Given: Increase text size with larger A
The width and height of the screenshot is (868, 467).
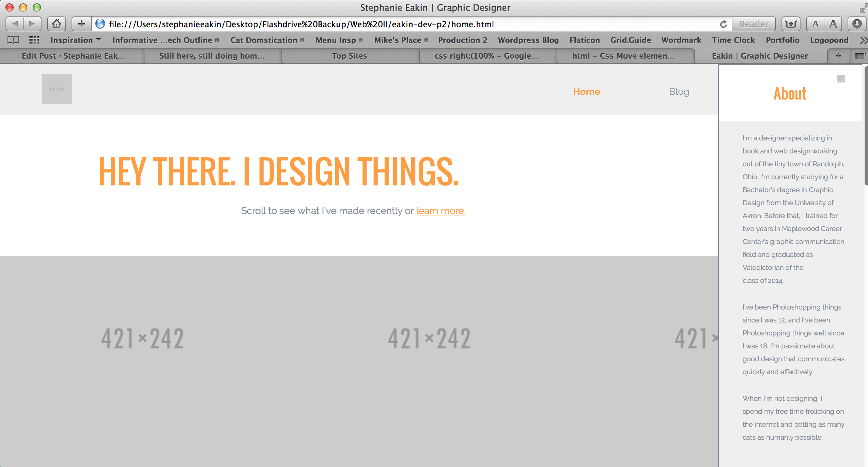Looking at the screenshot, I should (833, 24).
